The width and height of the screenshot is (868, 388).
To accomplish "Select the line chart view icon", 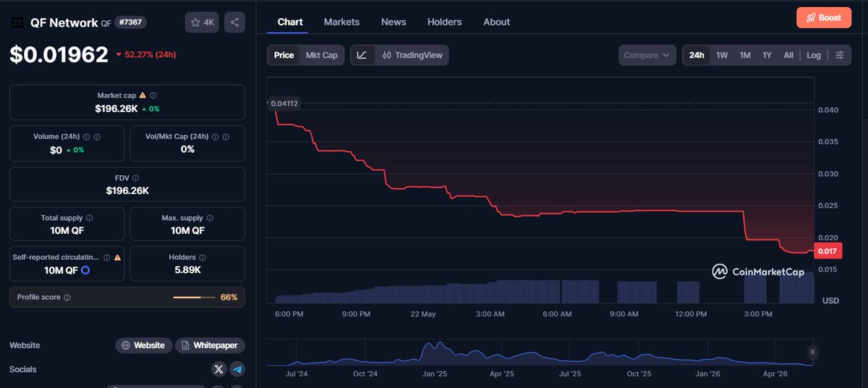I will 362,55.
